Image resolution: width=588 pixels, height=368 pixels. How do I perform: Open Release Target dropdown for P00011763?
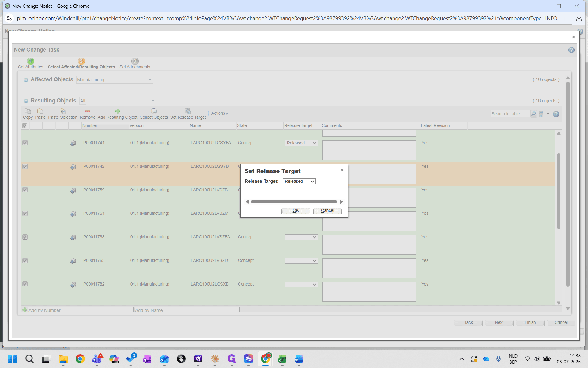(x=301, y=237)
